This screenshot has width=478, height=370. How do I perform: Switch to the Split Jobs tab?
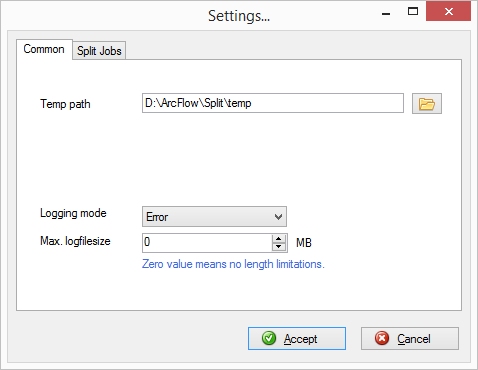pyautogui.click(x=99, y=51)
